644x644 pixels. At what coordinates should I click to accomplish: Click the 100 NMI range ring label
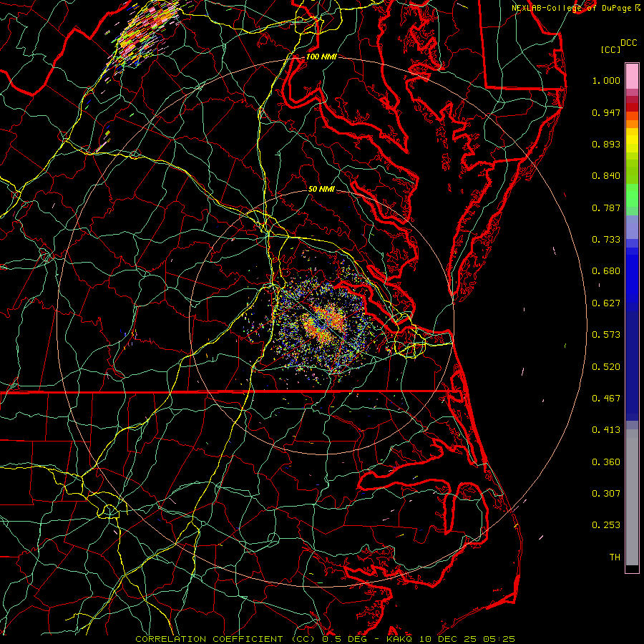coord(321,57)
